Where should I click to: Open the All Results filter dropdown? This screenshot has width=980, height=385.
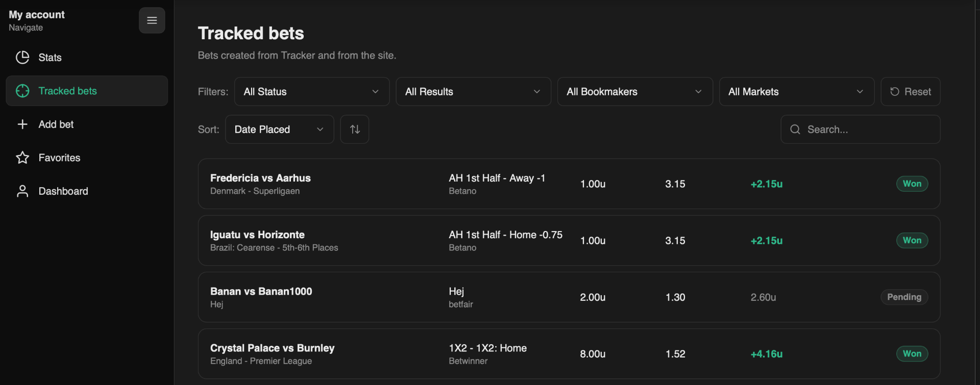click(473, 92)
